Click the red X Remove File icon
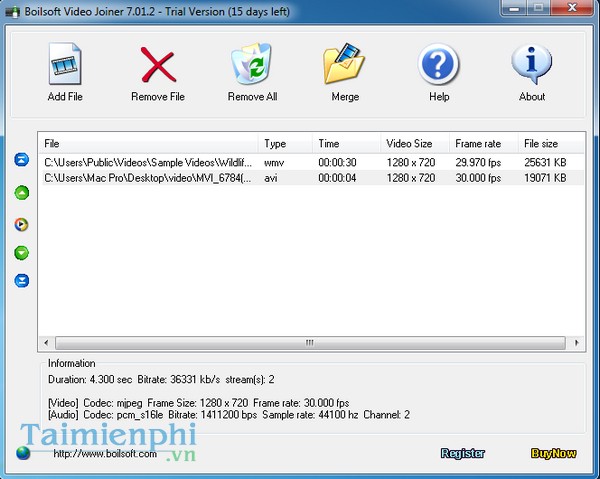This screenshot has height=479, width=600. point(158,65)
